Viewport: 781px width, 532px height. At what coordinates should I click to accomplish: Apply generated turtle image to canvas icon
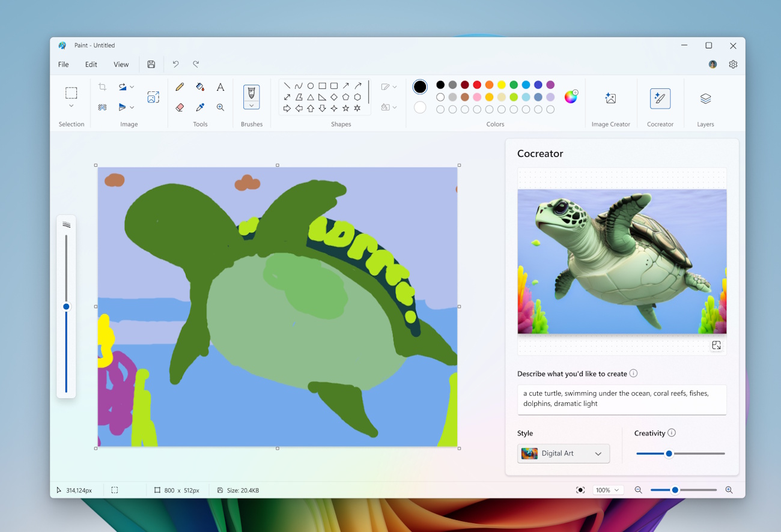(x=716, y=345)
